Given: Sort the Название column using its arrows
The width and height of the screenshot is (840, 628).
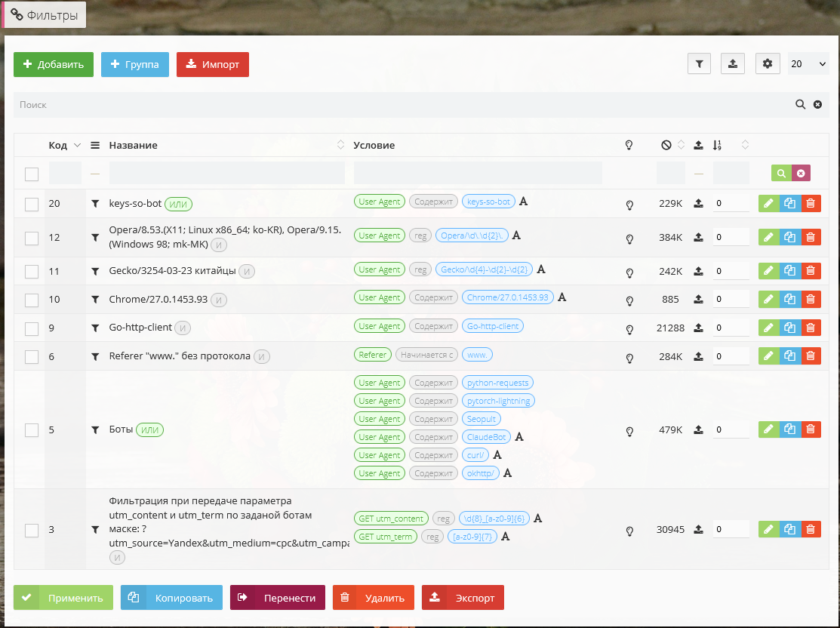Looking at the screenshot, I should [x=340, y=145].
